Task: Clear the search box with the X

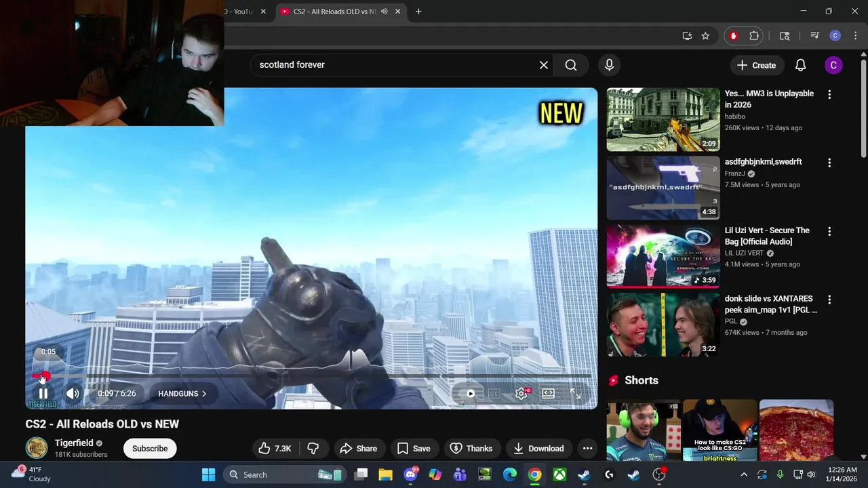Action: (544, 65)
